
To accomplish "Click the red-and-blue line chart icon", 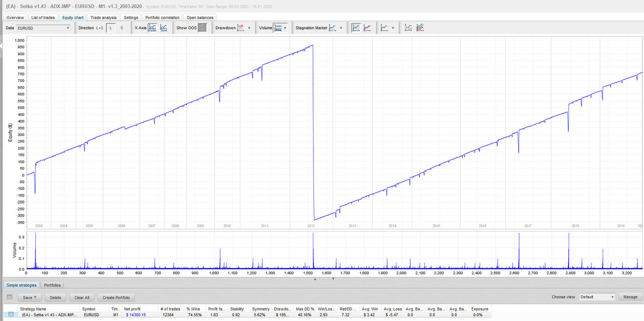I will (x=367, y=28).
